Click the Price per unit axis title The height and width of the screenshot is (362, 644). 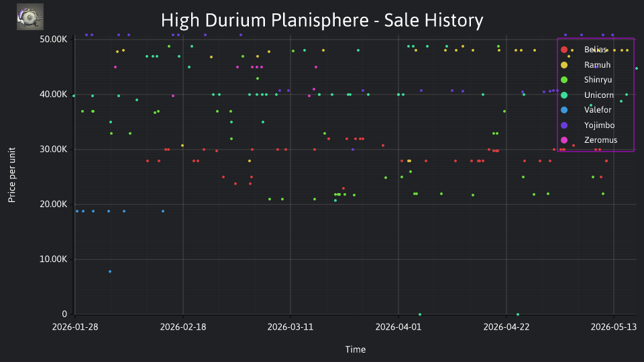pos(11,175)
